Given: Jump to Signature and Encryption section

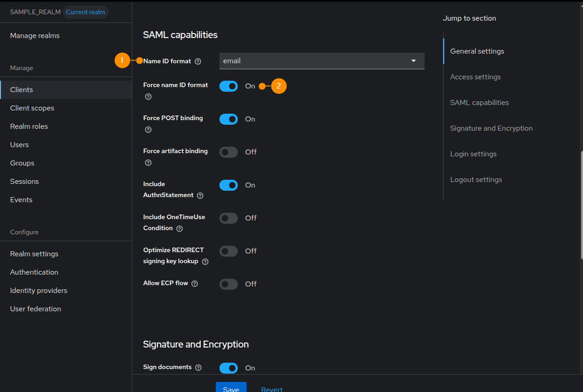Looking at the screenshot, I should pos(491,128).
